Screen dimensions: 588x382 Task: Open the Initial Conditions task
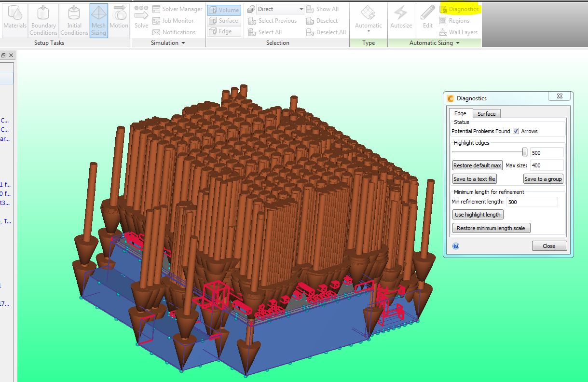click(74, 19)
